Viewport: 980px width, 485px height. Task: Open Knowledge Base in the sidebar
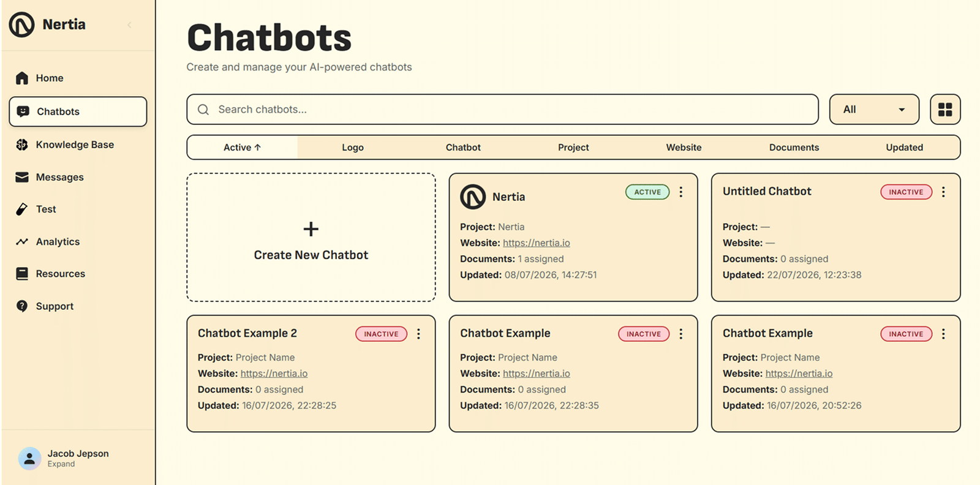(78, 145)
